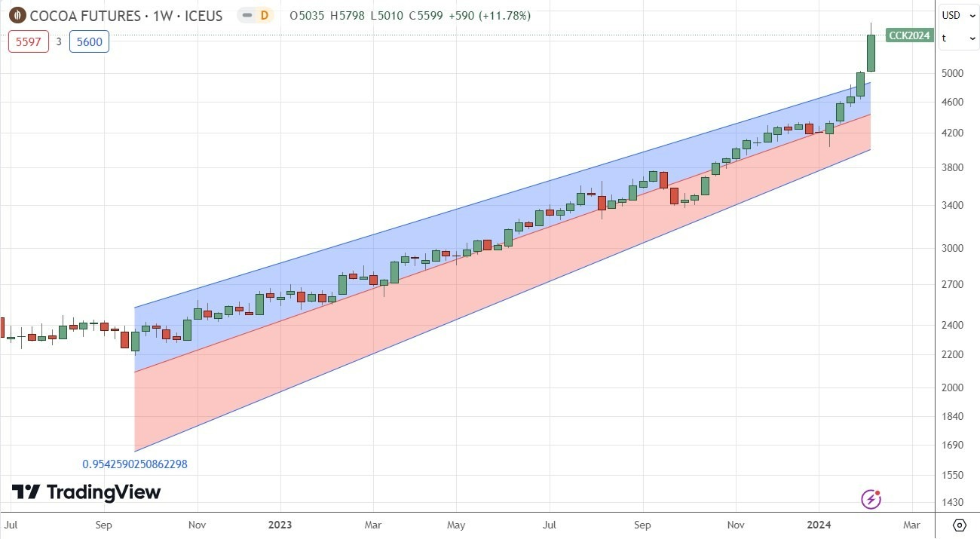This screenshot has height=539, width=980.
Task: Click the TradingView logo watermark
Action: 88,492
